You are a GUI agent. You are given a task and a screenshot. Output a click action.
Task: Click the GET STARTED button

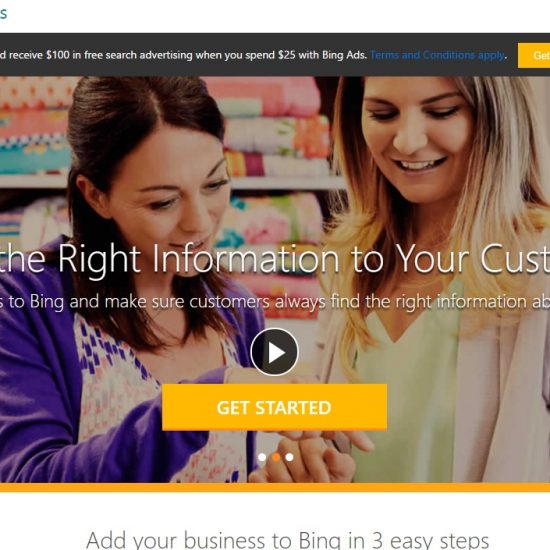[x=274, y=407]
